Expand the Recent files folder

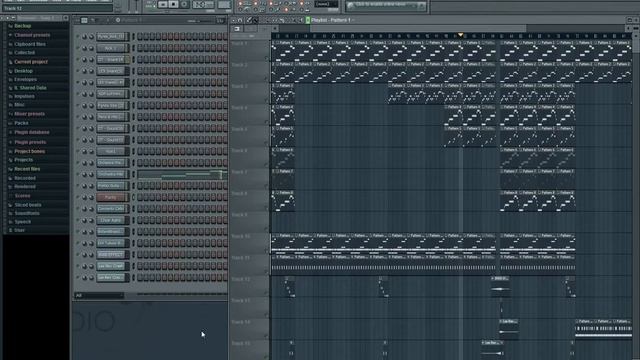pyautogui.click(x=27, y=169)
